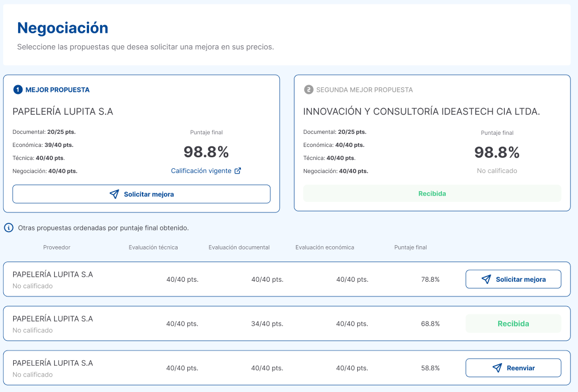Viewport: 578px width, 392px height.
Task: Click the number 2 badge of Segunda Mejor Propuesta
Action: tap(309, 90)
